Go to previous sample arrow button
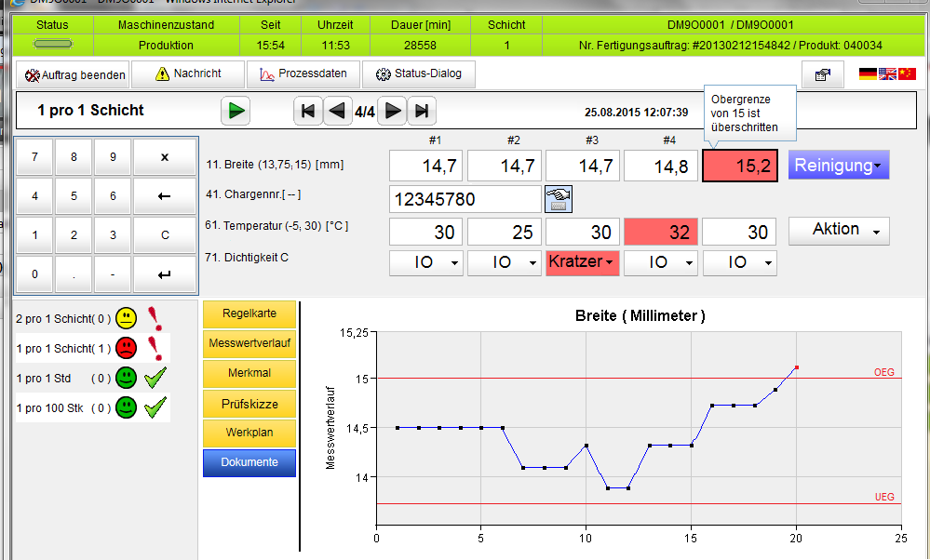The image size is (930, 560). [338, 111]
